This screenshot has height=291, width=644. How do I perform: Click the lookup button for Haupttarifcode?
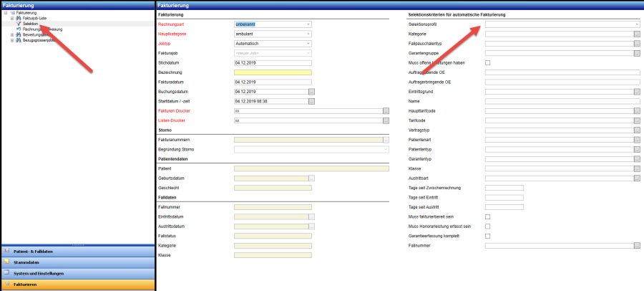coord(637,110)
